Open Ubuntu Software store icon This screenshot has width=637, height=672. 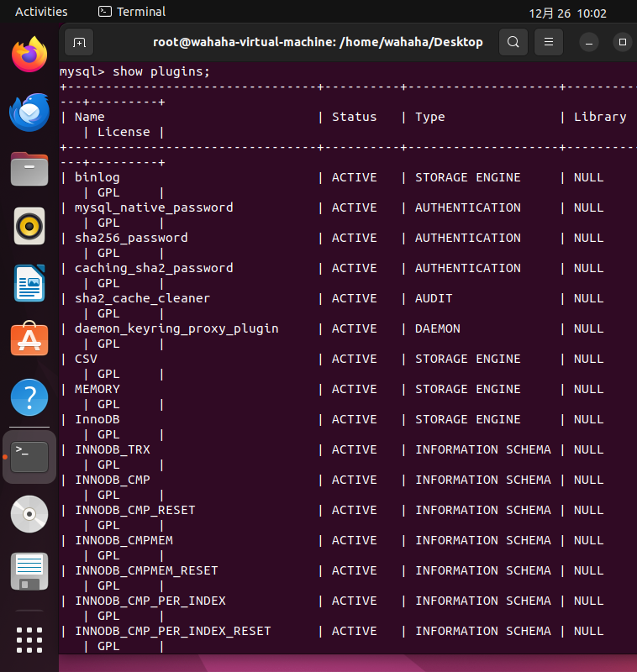click(29, 339)
